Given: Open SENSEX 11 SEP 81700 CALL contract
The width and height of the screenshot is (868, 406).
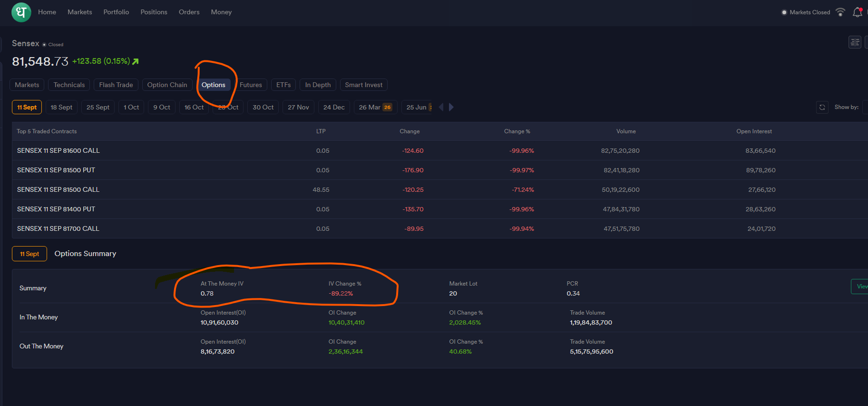Looking at the screenshot, I should click(58, 228).
